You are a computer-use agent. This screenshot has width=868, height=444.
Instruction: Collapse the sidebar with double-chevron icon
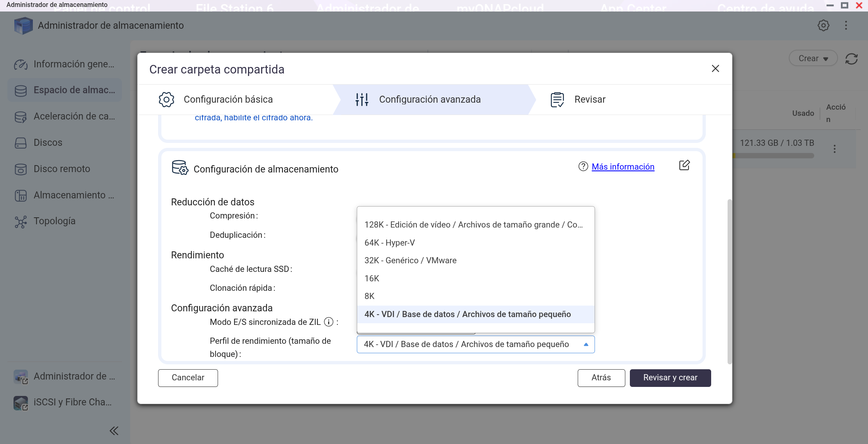click(x=114, y=430)
